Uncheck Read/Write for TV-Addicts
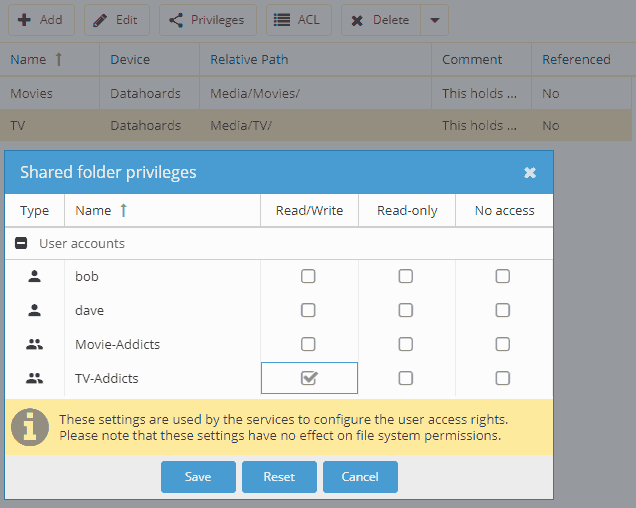Screen dimensions: 636x508 (309, 378)
